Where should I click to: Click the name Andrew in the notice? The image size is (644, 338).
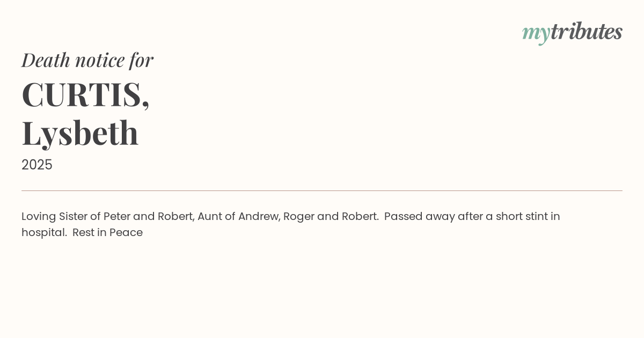(x=258, y=217)
